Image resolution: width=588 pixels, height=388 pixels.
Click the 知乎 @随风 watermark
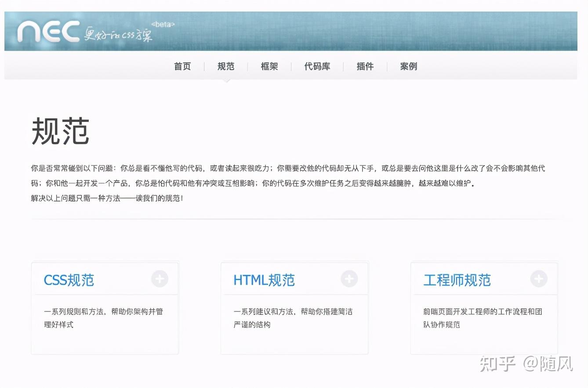(x=526, y=364)
